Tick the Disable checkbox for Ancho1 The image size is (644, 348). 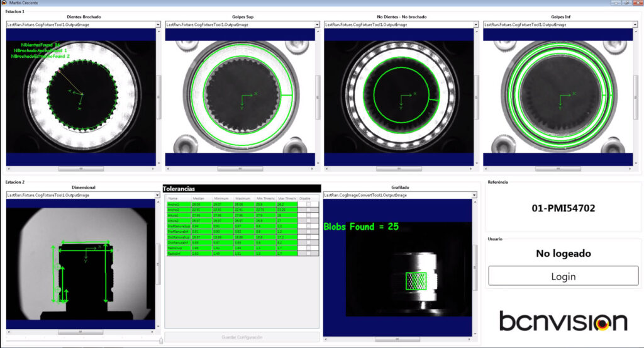tap(308, 205)
